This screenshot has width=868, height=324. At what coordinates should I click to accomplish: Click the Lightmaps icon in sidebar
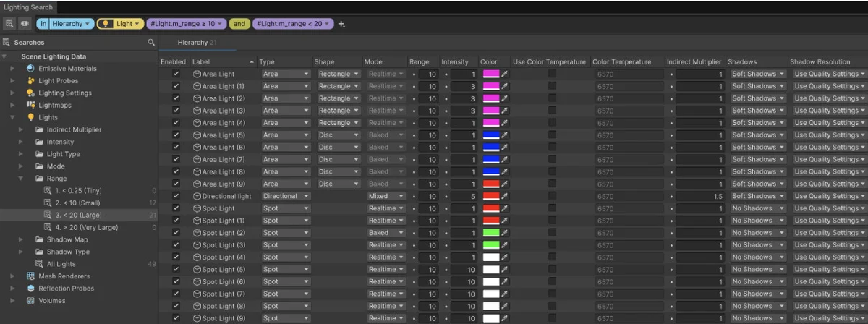[x=31, y=105]
